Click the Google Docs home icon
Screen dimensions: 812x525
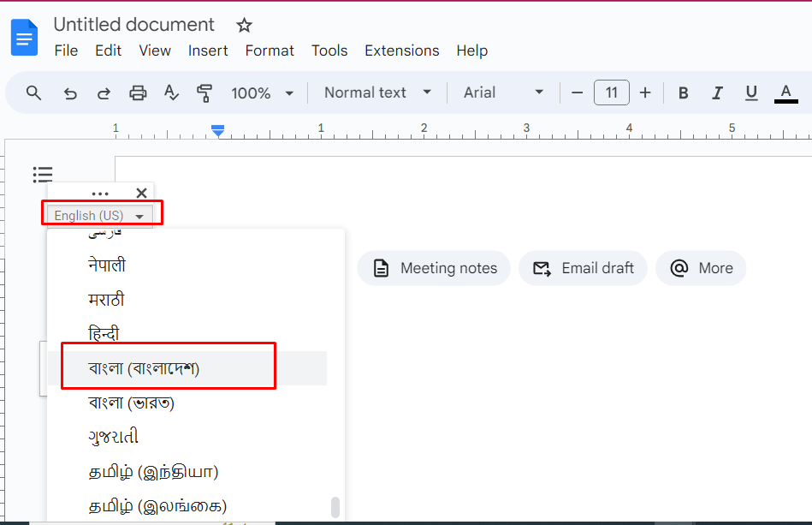point(24,38)
